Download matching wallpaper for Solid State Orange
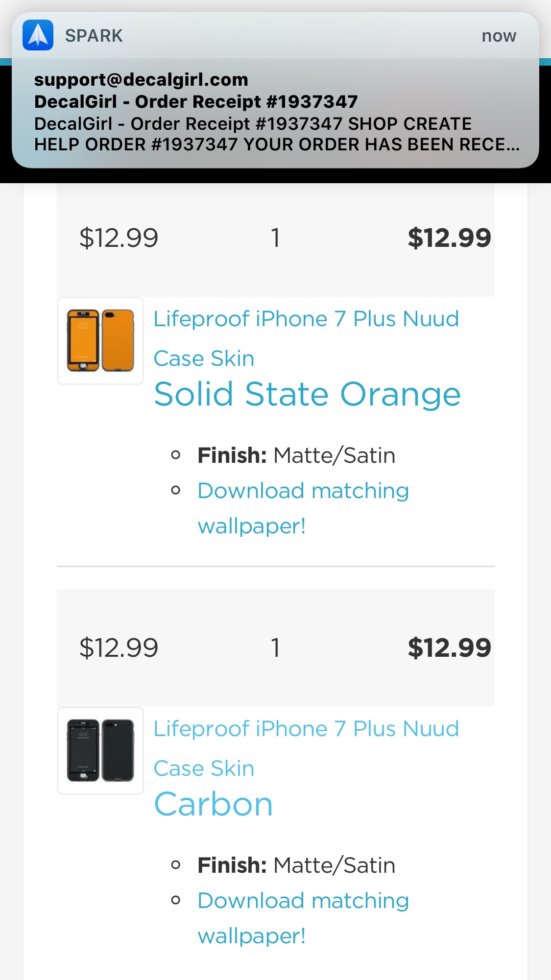 click(303, 508)
